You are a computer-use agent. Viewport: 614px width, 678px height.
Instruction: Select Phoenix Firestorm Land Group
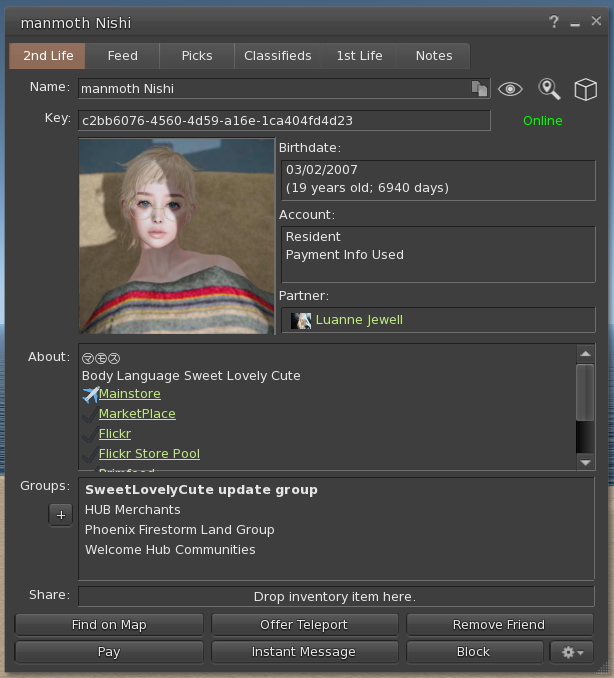(179, 530)
